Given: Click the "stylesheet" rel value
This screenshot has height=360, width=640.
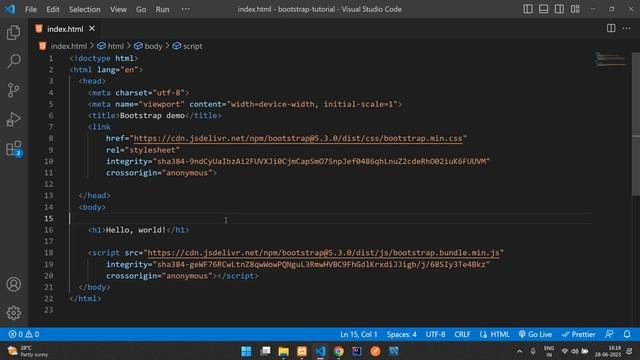Looking at the screenshot, I should pyautogui.click(x=152, y=150).
